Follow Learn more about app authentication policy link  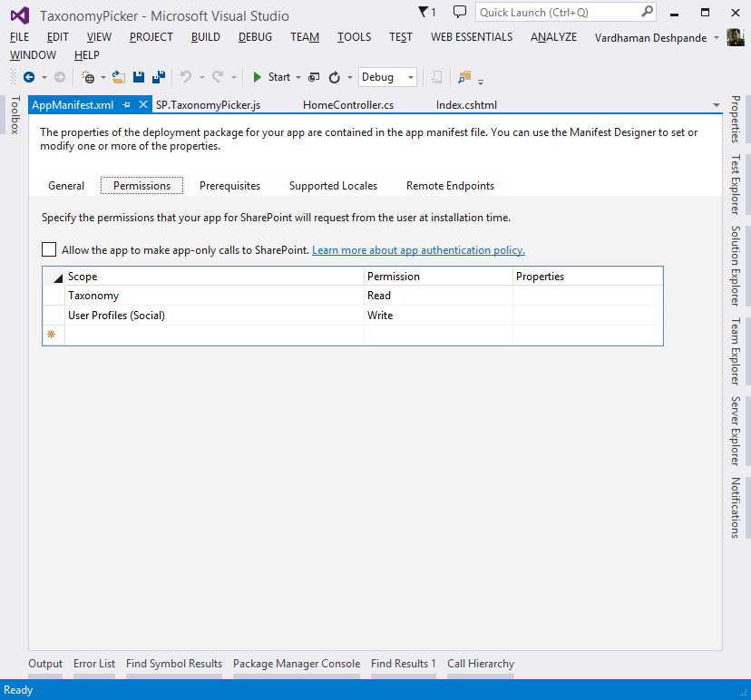coord(419,250)
